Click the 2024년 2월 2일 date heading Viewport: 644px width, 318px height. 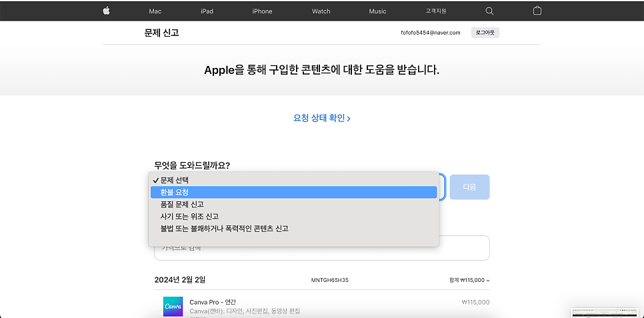click(x=179, y=280)
